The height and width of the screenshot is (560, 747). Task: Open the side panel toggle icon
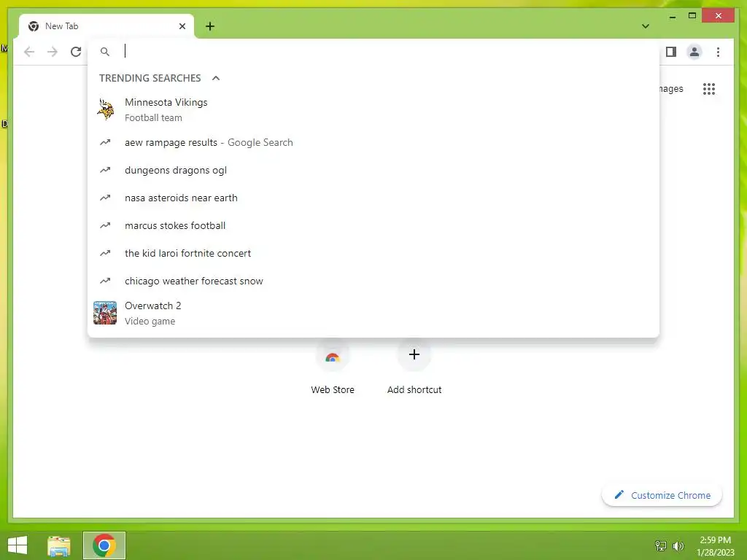tap(671, 52)
